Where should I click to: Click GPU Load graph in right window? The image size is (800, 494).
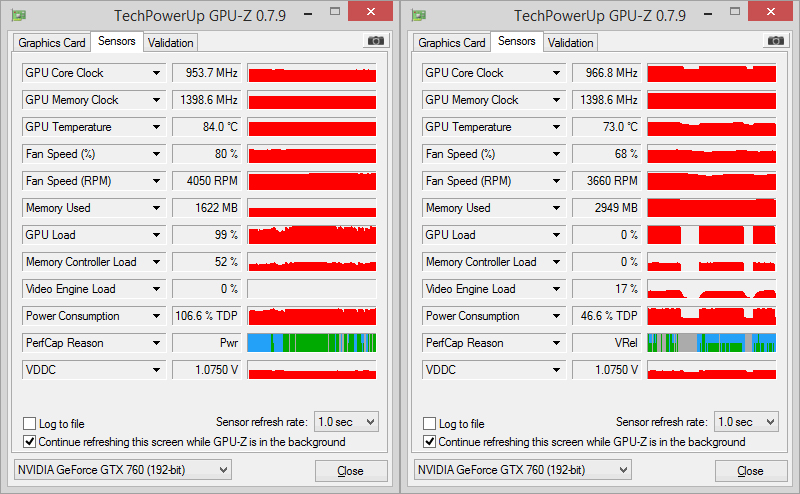coord(712,235)
